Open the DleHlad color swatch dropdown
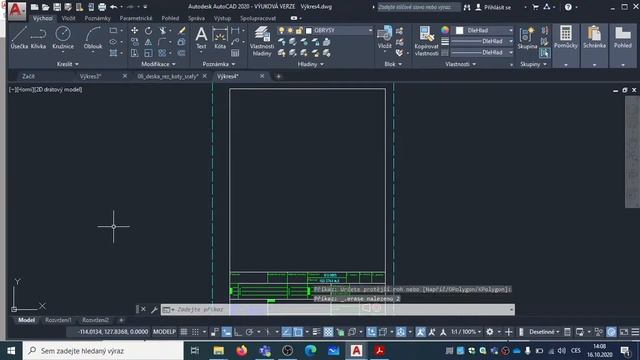 coord(484,30)
